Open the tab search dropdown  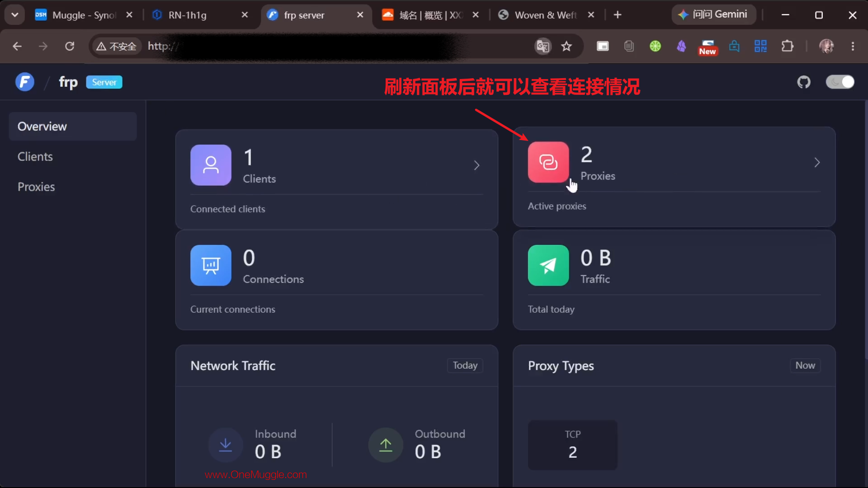15,15
